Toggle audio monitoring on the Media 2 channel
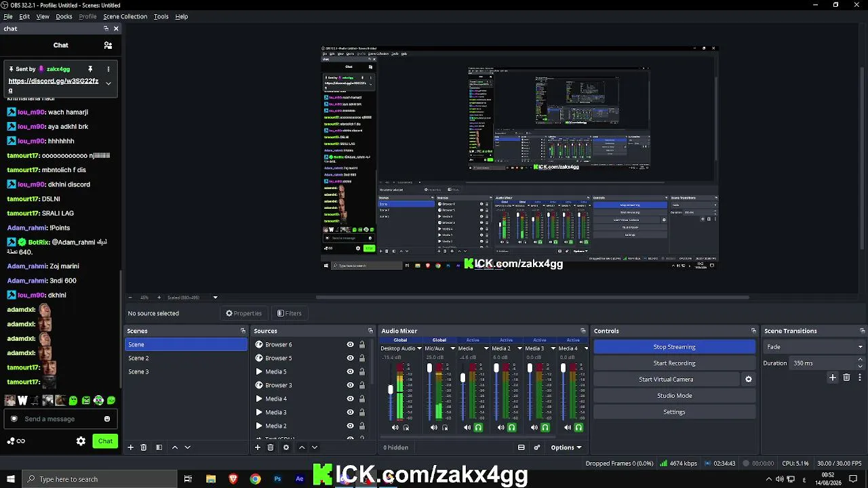Viewport: 868px width, 488px height. point(512,428)
